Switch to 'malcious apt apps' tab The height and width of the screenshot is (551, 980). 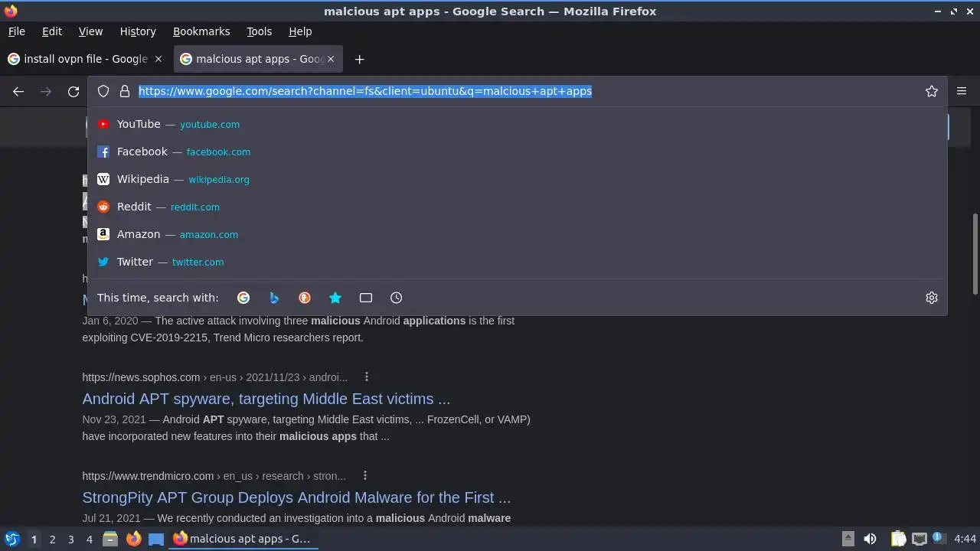click(258, 59)
